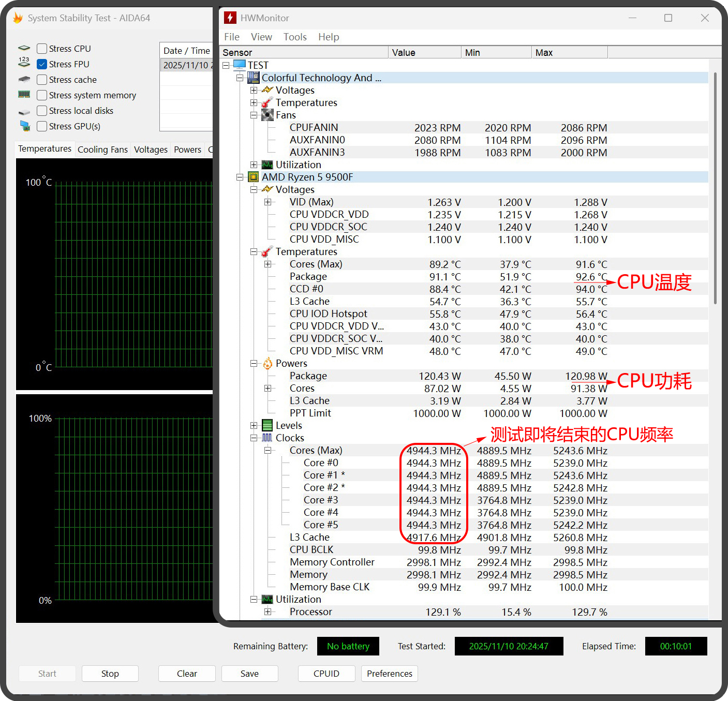Click the Preferences button
This screenshot has height=701, width=728.
389,673
